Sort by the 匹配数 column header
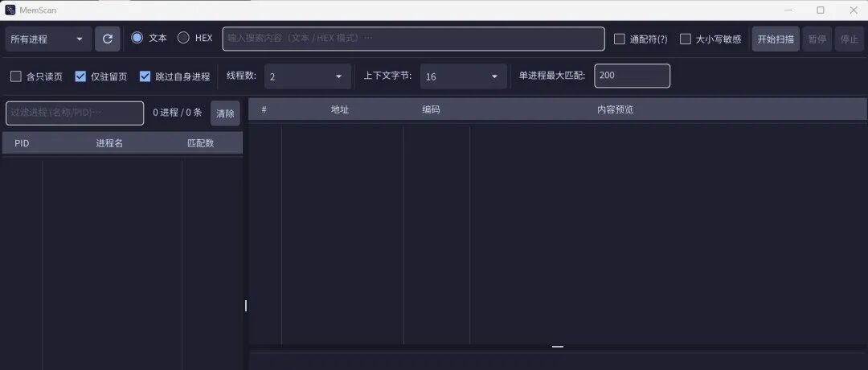The height and width of the screenshot is (370, 868). click(200, 143)
